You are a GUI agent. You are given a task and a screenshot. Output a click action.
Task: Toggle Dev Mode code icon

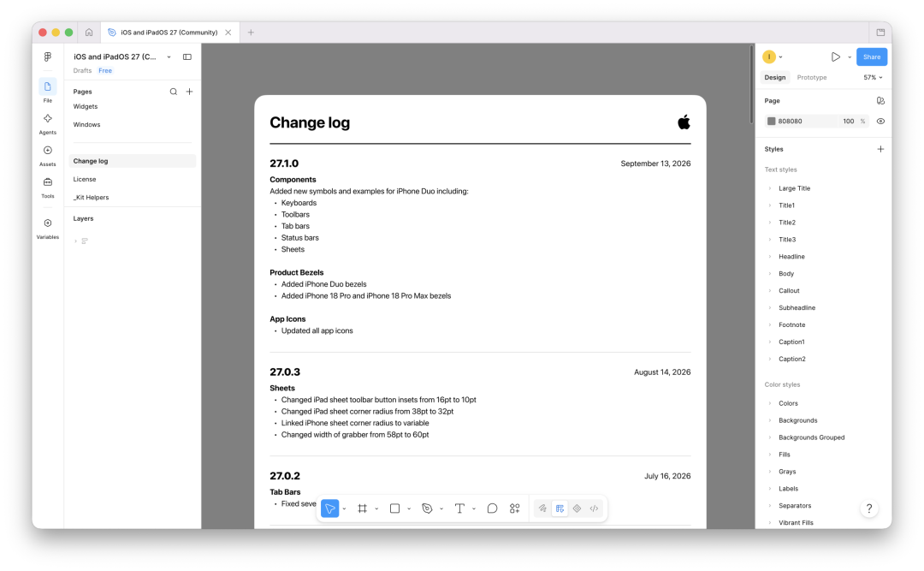pyautogui.click(x=594, y=509)
